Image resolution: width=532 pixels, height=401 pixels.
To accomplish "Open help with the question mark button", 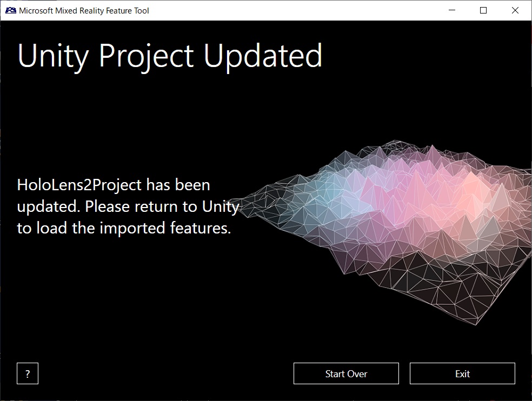I will [28, 373].
